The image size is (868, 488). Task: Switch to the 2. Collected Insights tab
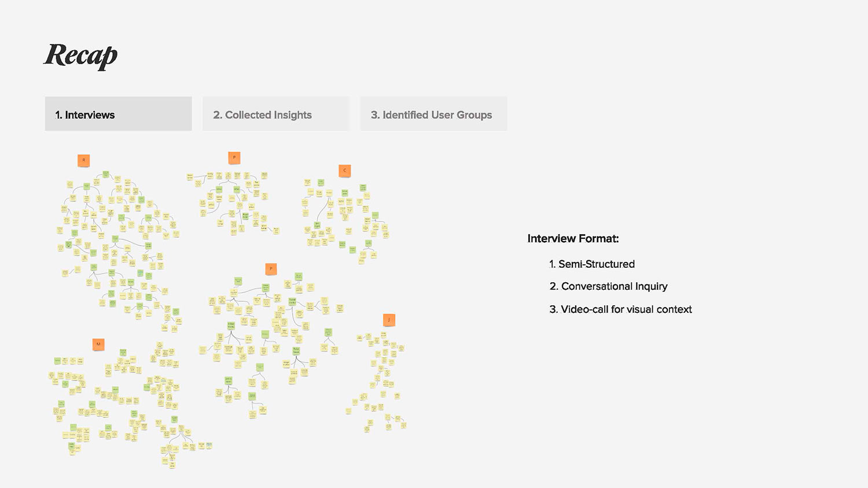tap(276, 114)
